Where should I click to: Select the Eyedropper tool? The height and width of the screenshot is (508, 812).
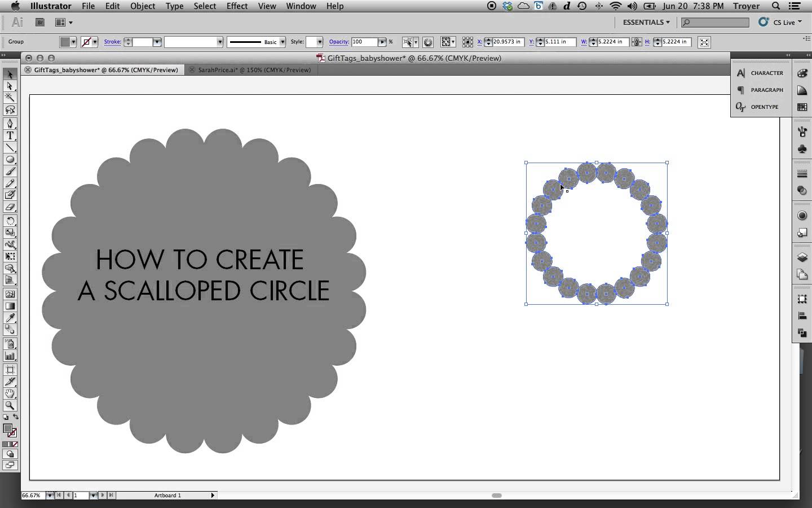(10, 318)
